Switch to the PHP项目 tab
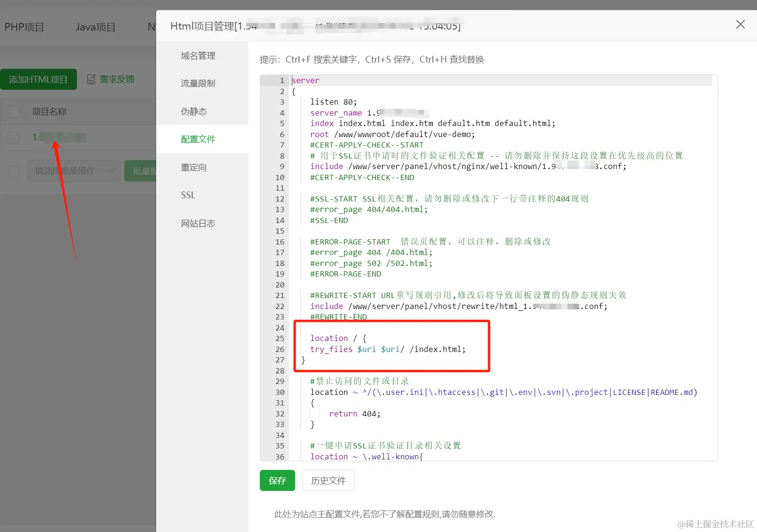Image resolution: width=757 pixels, height=532 pixels. coord(24,27)
